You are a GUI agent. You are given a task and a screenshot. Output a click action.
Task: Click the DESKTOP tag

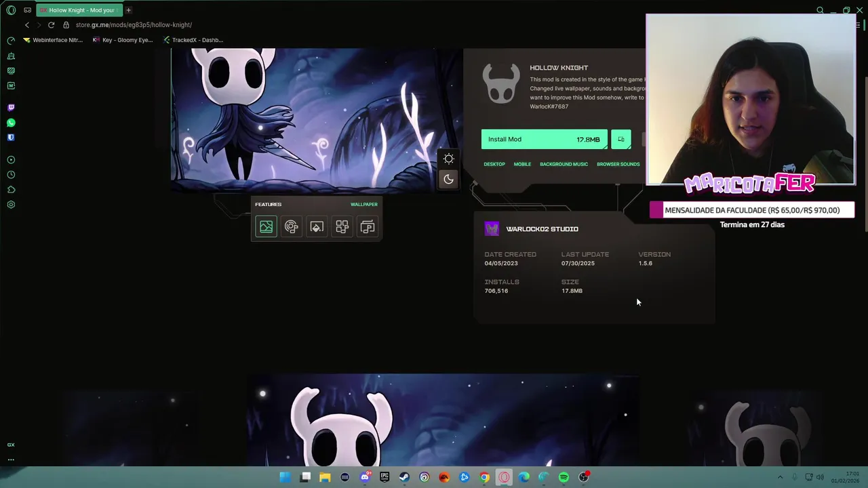494,164
